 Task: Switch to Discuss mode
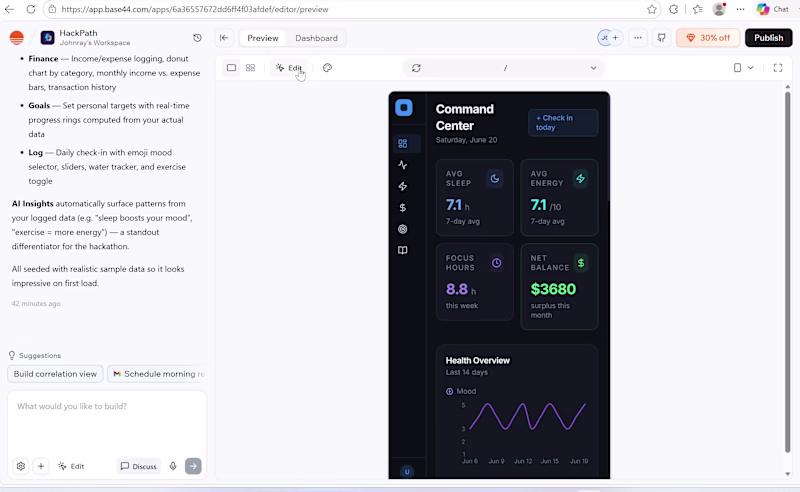[x=139, y=466]
